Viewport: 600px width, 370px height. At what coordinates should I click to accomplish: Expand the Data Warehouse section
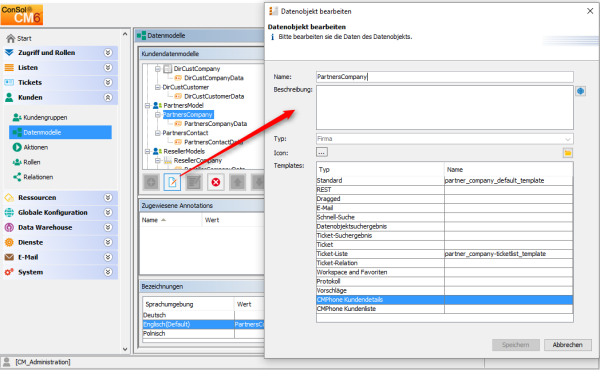point(108,227)
